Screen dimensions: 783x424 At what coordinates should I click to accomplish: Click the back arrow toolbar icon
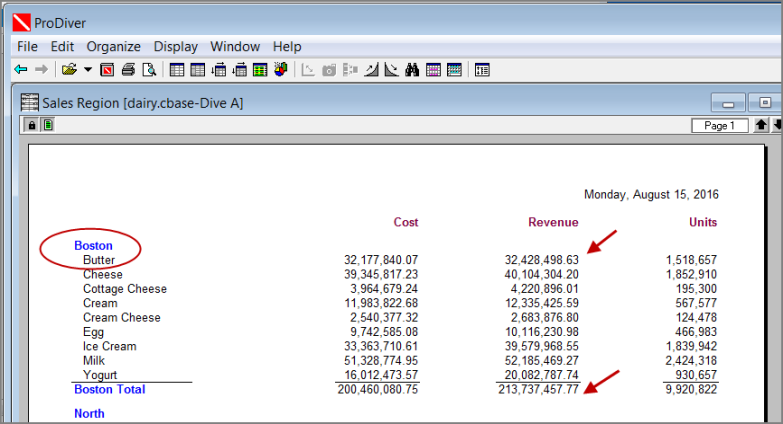pos(20,70)
